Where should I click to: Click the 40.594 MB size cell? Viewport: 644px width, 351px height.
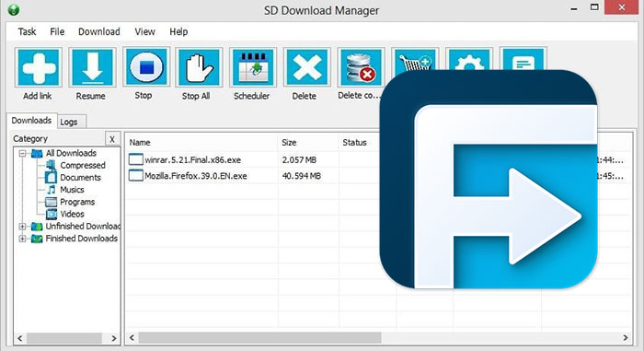[301, 176]
